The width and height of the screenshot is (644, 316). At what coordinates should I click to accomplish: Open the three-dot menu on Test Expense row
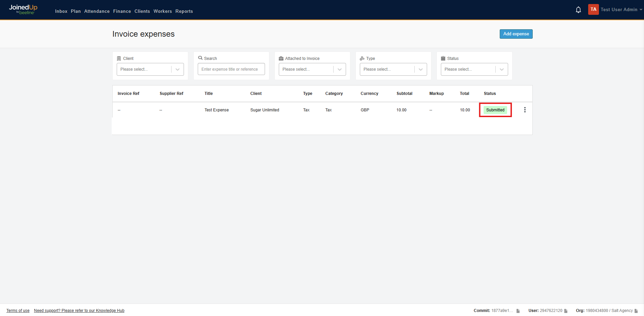coord(525,110)
